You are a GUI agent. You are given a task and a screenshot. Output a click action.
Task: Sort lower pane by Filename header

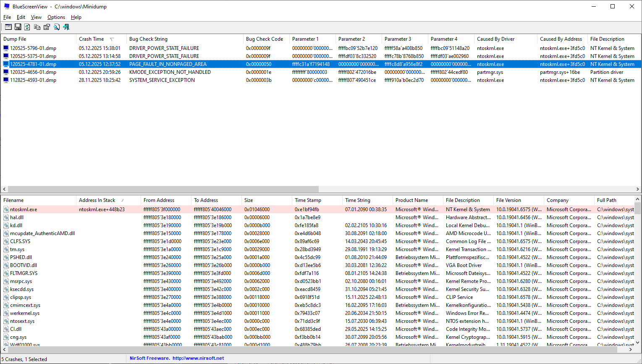click(x=39, y=200)
